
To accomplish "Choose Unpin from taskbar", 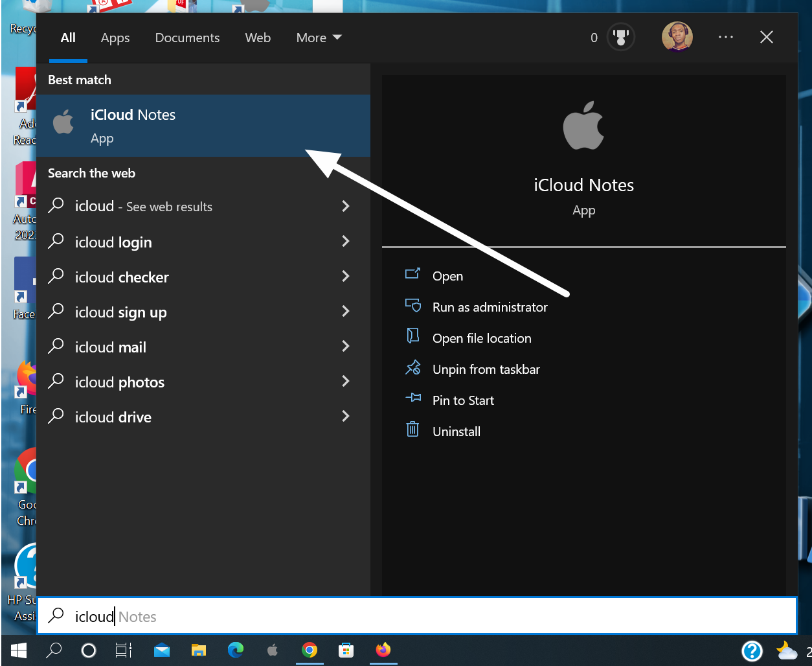I will [x=486, y=369].
